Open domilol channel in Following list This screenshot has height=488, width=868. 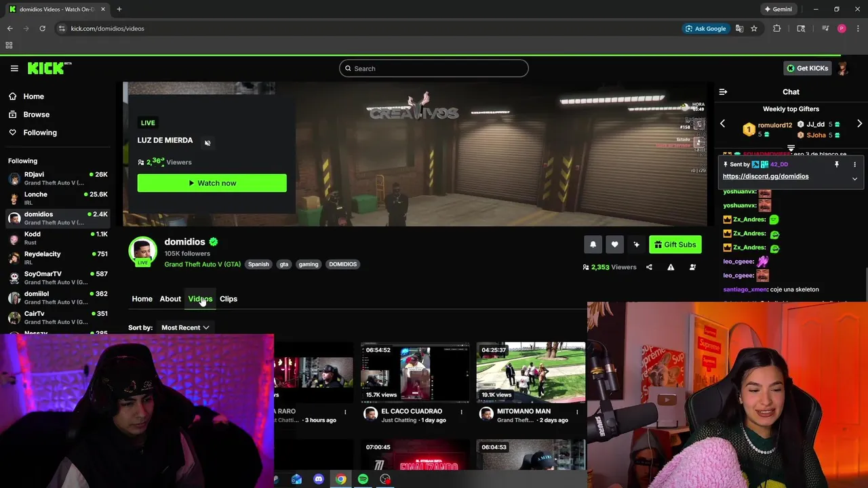pyautogui.click(x=58, y=298)
